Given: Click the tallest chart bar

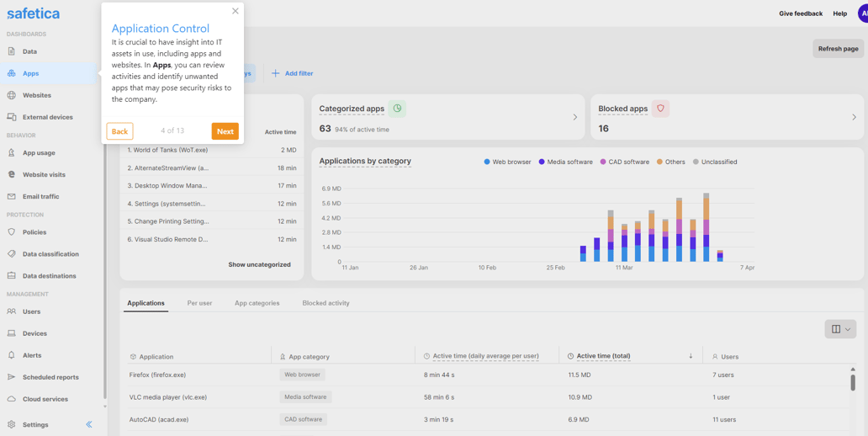Looking at the screenshot, I should (706, 227).
